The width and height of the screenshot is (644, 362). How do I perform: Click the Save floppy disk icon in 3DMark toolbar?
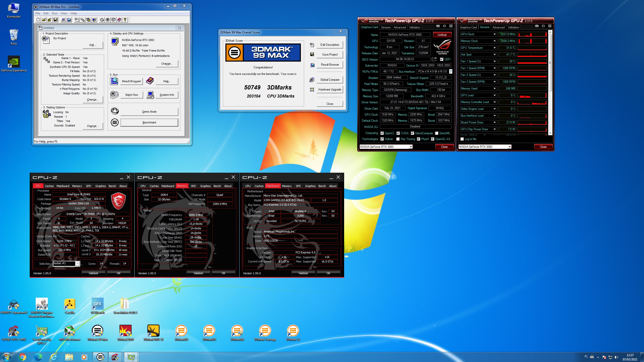(56, 20)
